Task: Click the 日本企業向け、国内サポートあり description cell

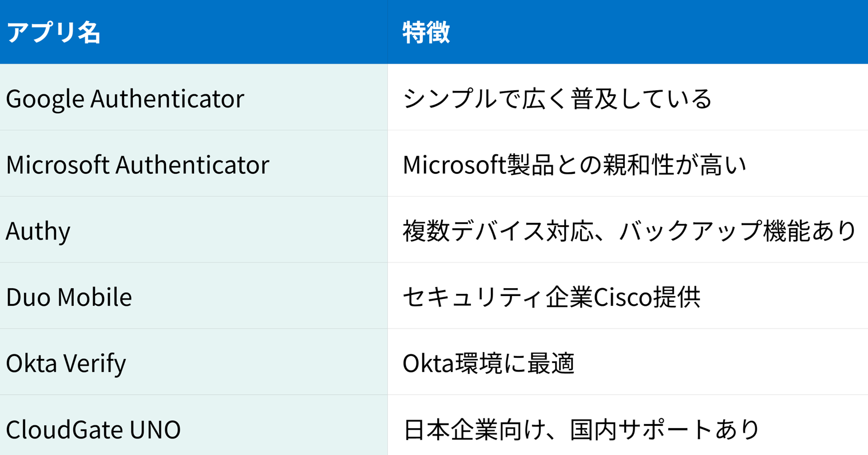Action: click(581, 429)
